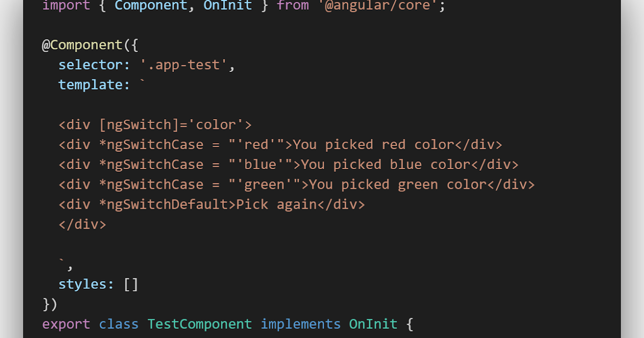Click the export keyword
The width and height of the screenshot is (644, 338).
pyautogui.click(x=67, y=324)
